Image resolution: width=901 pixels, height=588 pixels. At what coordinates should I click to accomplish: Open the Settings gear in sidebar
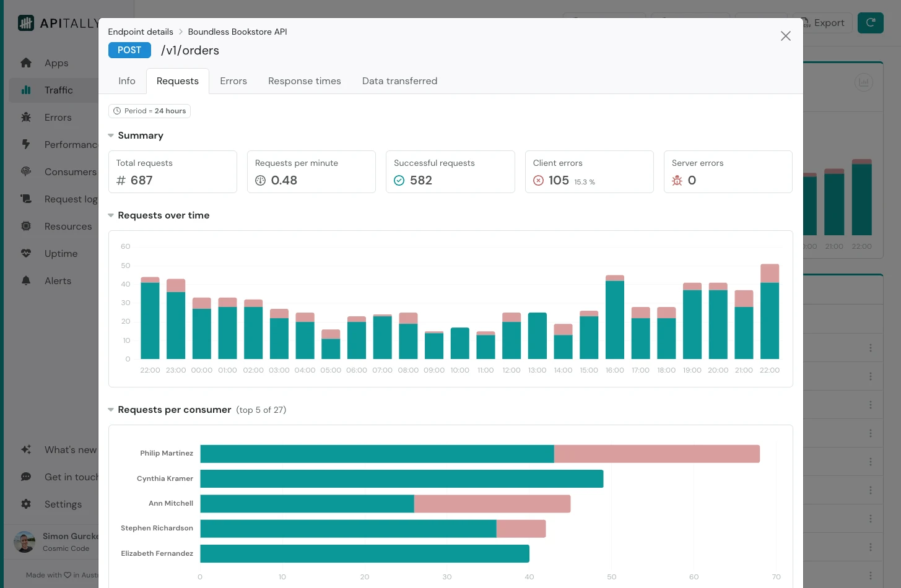(26, 504)
